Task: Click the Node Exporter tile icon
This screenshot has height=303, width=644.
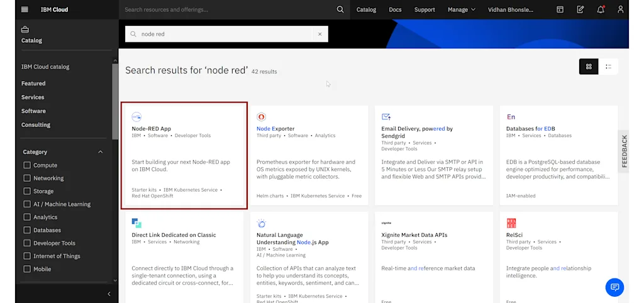Action: (x=261, y=117)
